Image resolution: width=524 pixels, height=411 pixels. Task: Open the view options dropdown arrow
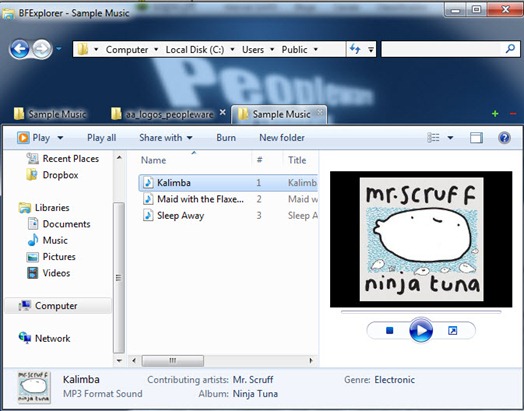tap(450, 138)
